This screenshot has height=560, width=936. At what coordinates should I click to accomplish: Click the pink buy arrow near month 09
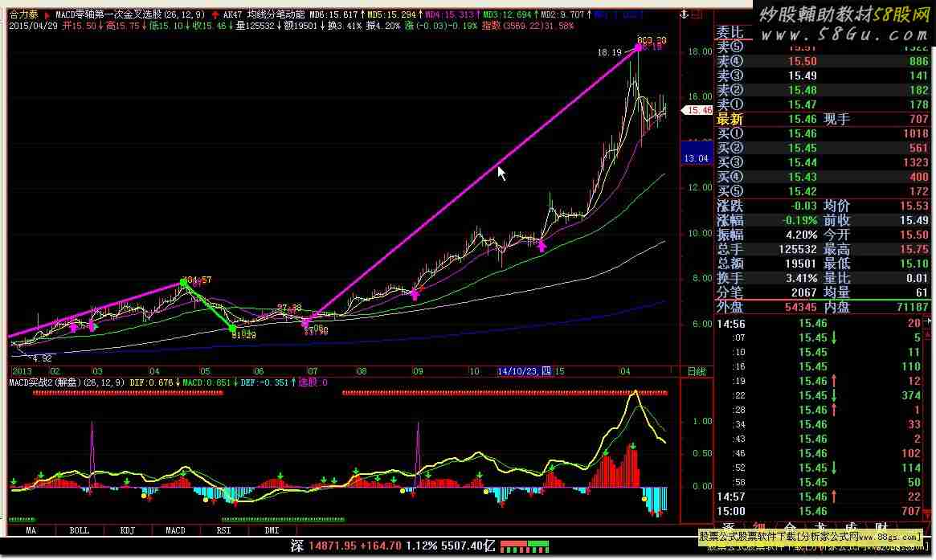(415, 294)
